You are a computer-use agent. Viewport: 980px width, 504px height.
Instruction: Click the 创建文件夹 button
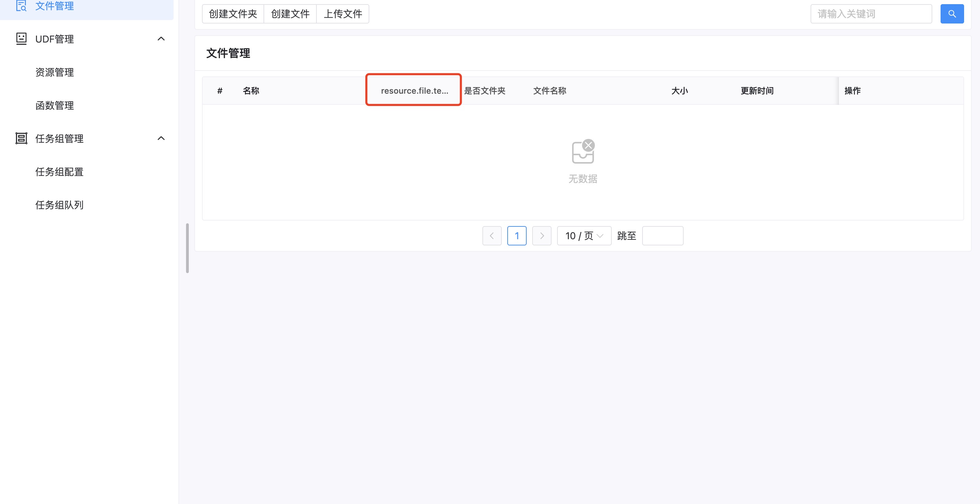click(x=233, y=14)
